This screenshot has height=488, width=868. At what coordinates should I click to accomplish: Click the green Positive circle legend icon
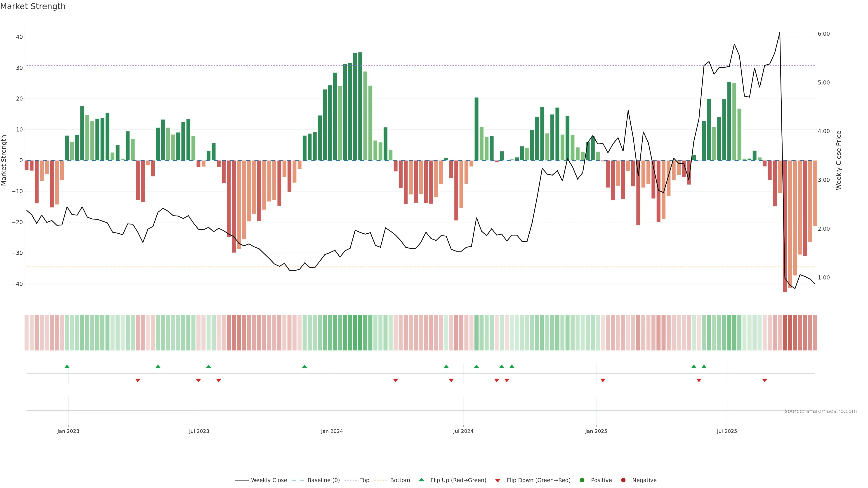pos(582,480)
